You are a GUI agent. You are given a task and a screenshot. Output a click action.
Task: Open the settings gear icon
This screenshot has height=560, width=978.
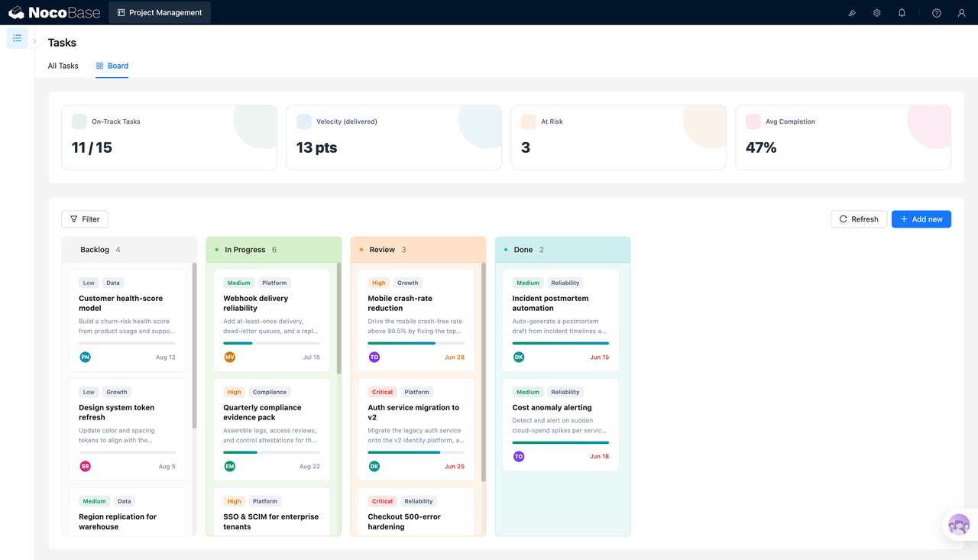coord(877,13)
